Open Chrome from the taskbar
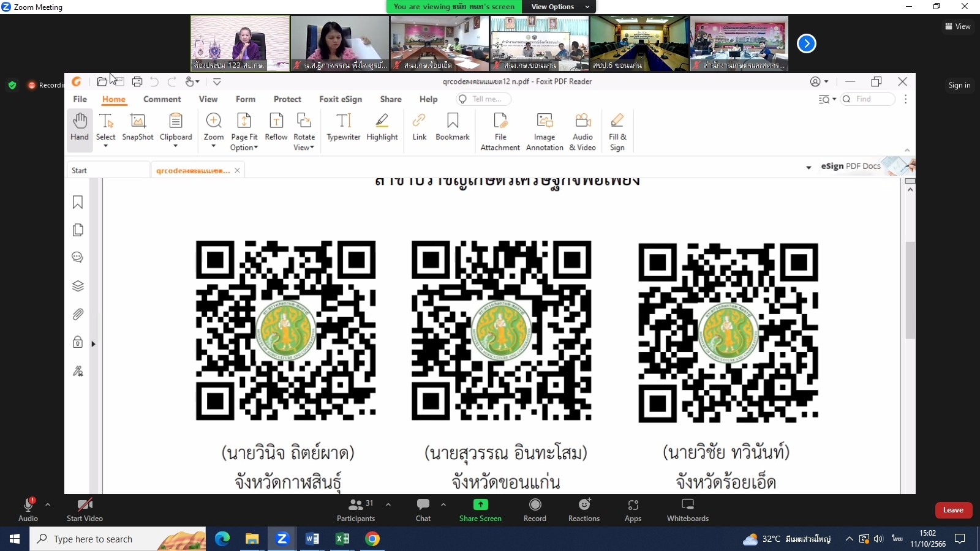Image resolution: width=980 pixels, height=551 pixels. [372, 539]
